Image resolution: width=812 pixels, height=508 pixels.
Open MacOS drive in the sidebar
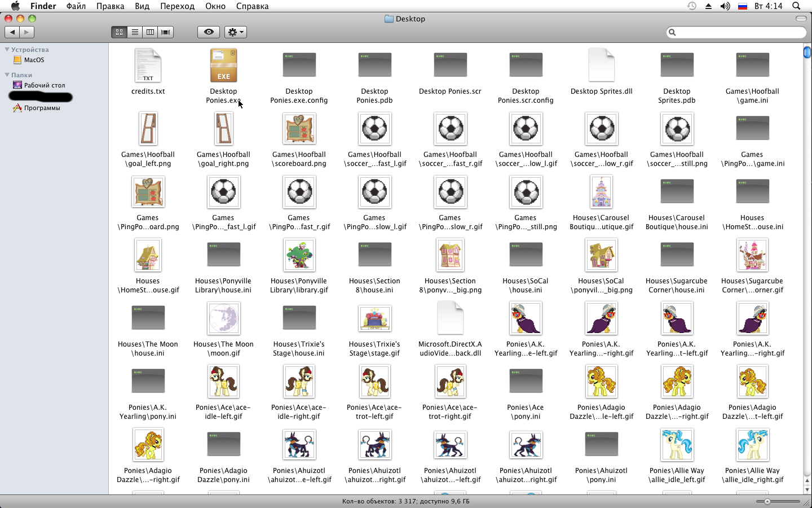34,60
